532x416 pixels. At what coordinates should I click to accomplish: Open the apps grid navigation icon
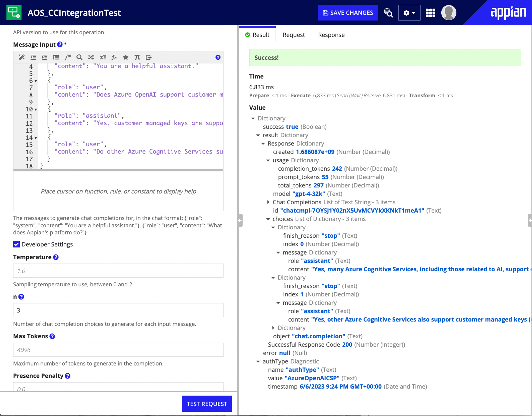click(x=430, y=13)
